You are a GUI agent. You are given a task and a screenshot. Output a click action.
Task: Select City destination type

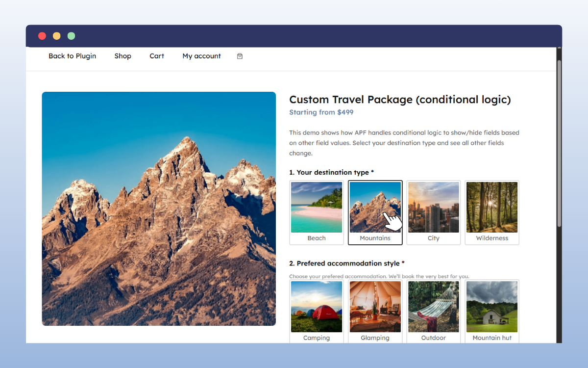click(434, 212)
